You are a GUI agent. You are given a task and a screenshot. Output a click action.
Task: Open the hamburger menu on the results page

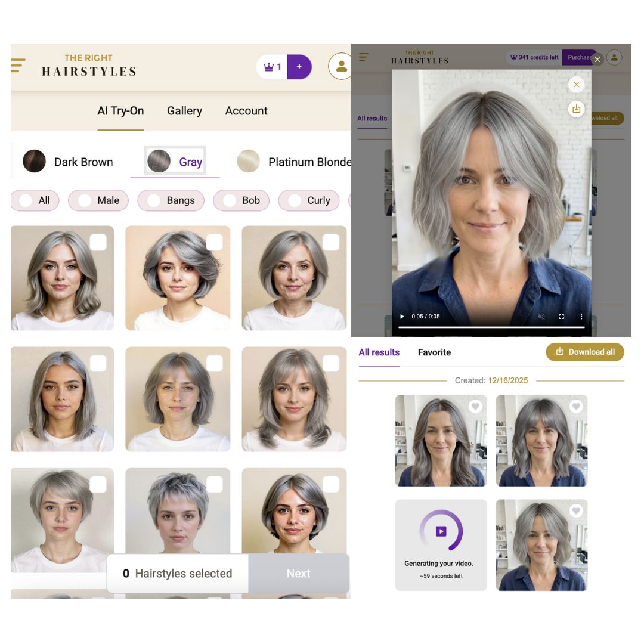364,57
